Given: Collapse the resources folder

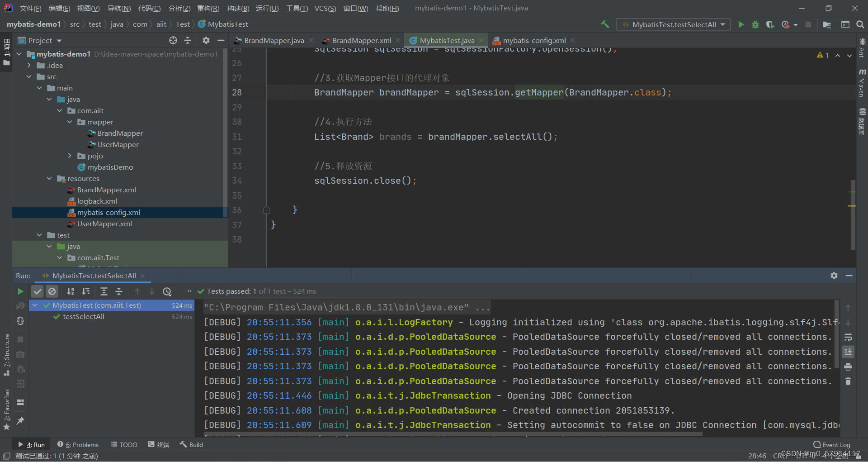Looking at the screenshot, I should click(x=49, y=178).
